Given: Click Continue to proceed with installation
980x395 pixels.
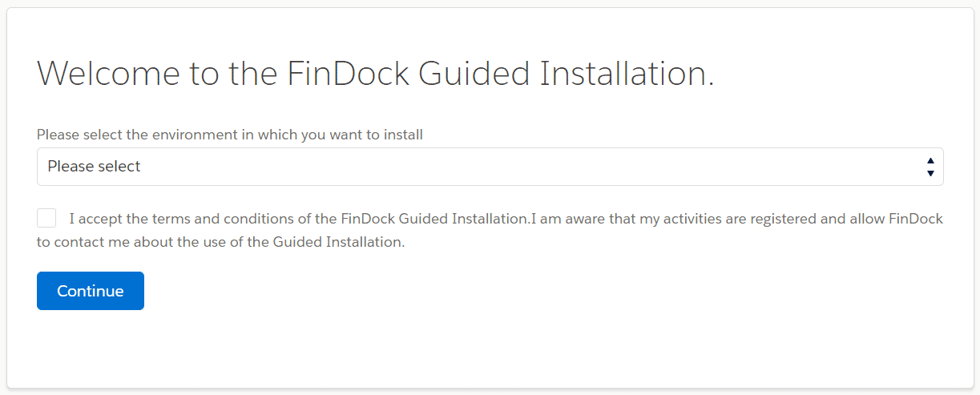Looking at the screenshot, I should [90, 291].
